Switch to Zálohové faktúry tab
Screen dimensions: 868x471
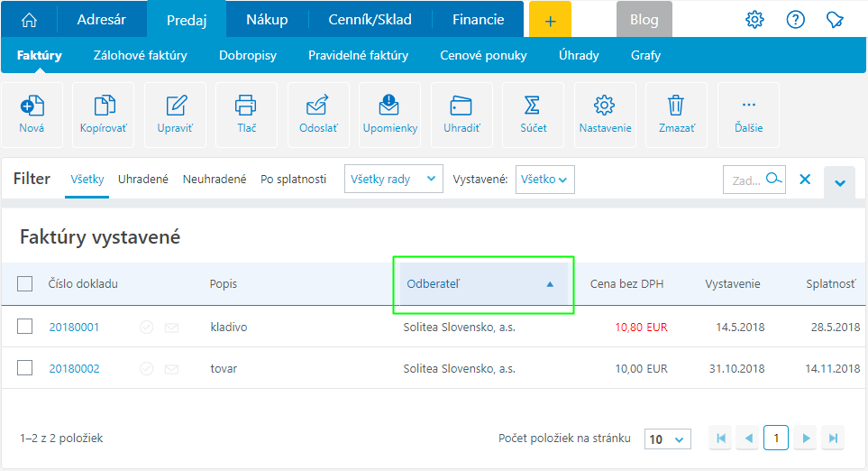(141, 55)
